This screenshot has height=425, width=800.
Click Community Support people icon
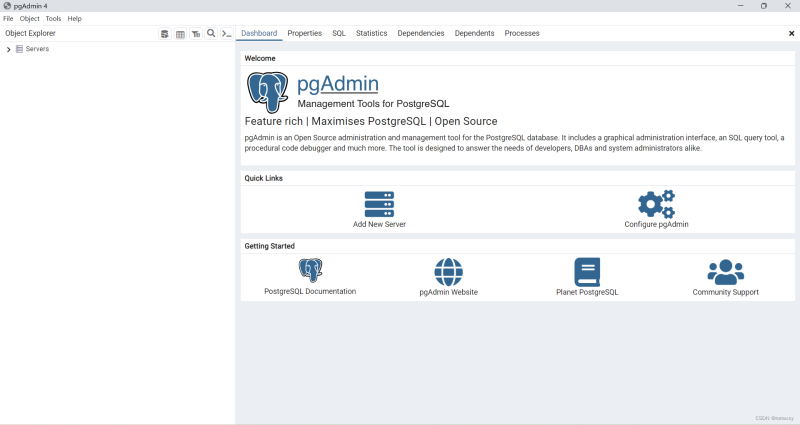pos(726,272)
